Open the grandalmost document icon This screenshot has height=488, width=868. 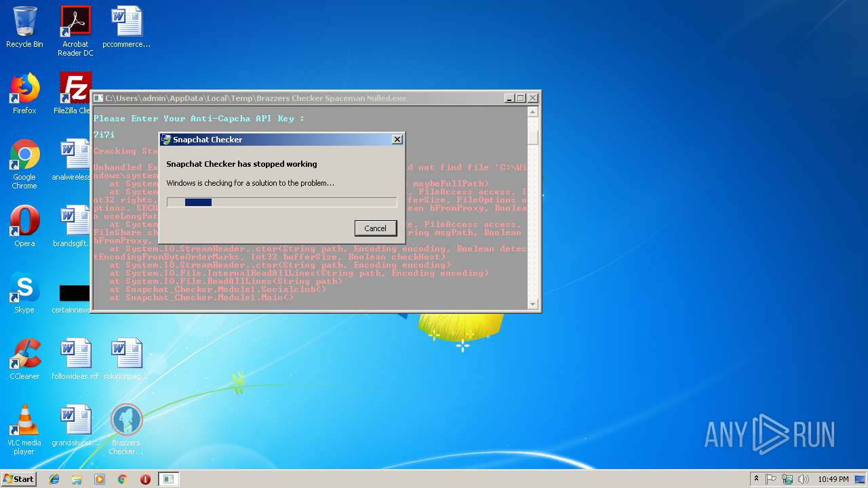(75, 426)
